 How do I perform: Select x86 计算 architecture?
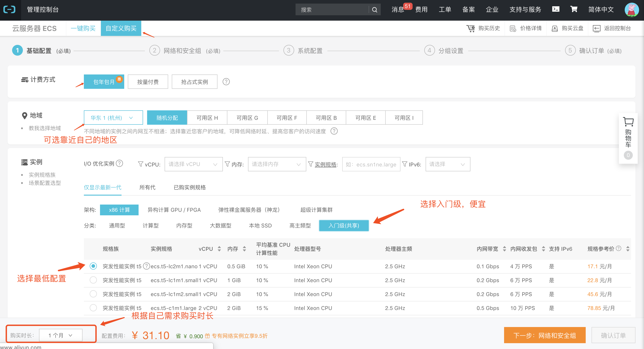[x=119, y=210]
